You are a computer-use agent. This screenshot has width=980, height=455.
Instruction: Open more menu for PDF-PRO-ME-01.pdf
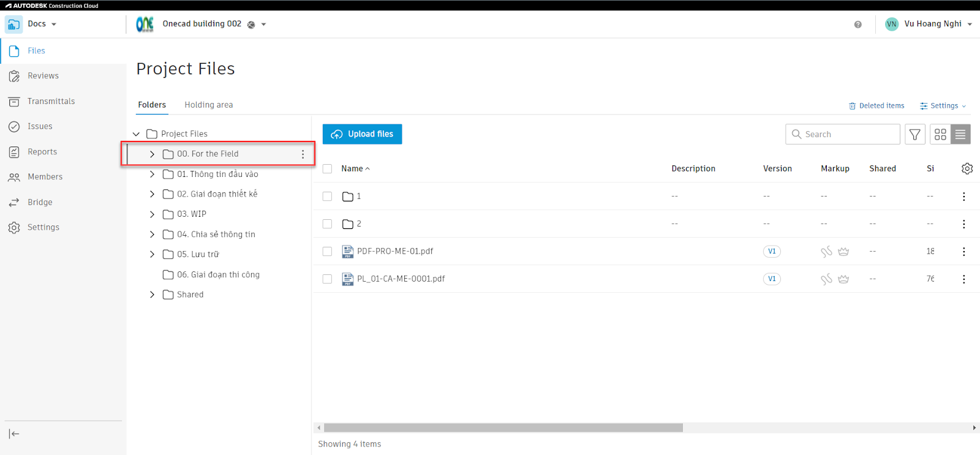coord(963,252)
